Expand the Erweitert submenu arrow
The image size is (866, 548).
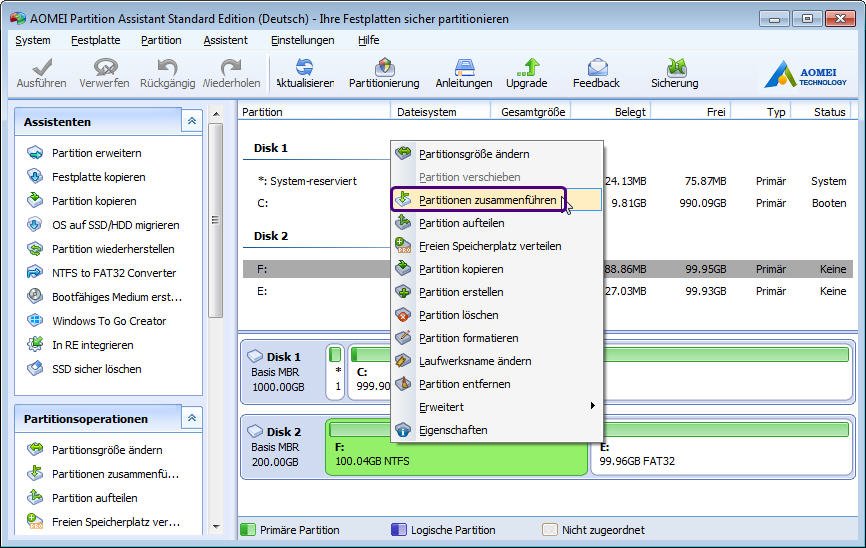coord(592,406)
